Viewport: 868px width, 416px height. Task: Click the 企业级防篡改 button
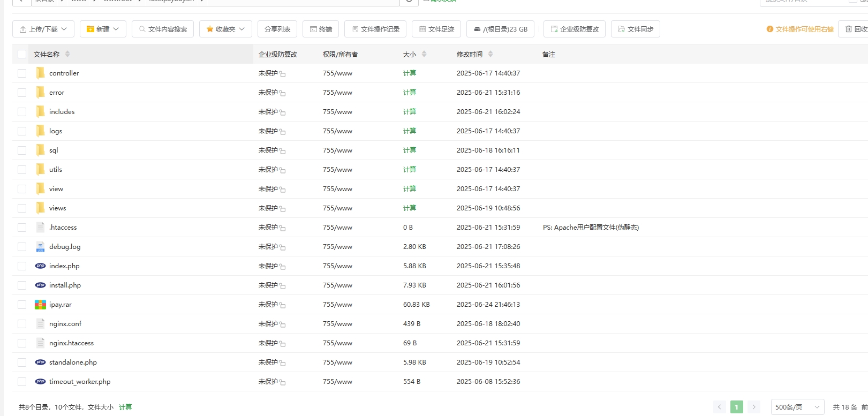[574, 29]
